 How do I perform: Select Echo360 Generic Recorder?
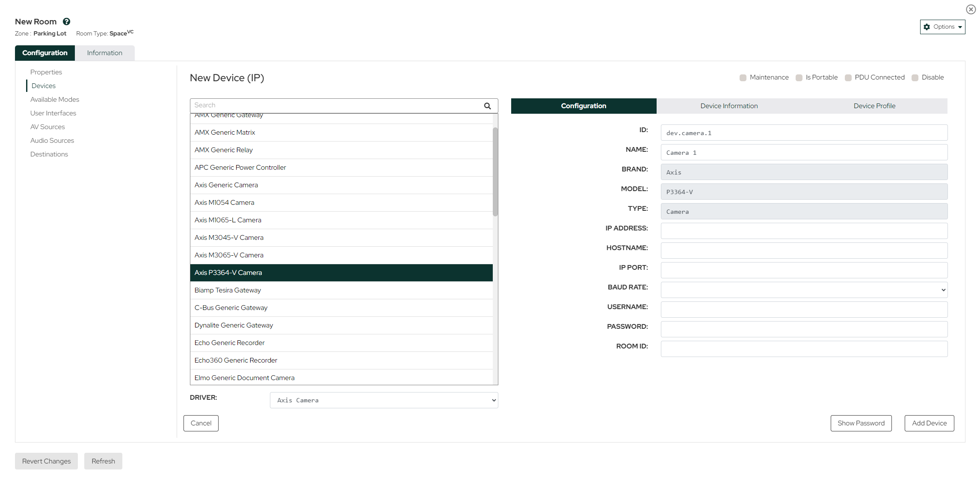click(341, 360)
